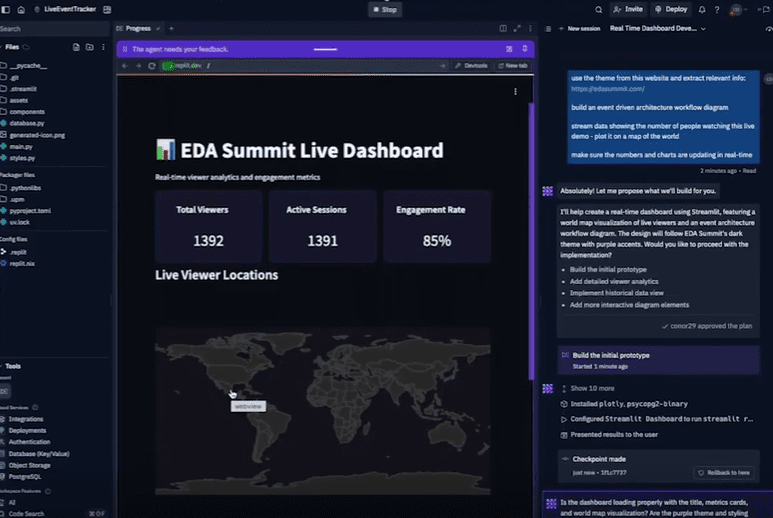Open Cloud Services info icon

[x=35, y=408]
